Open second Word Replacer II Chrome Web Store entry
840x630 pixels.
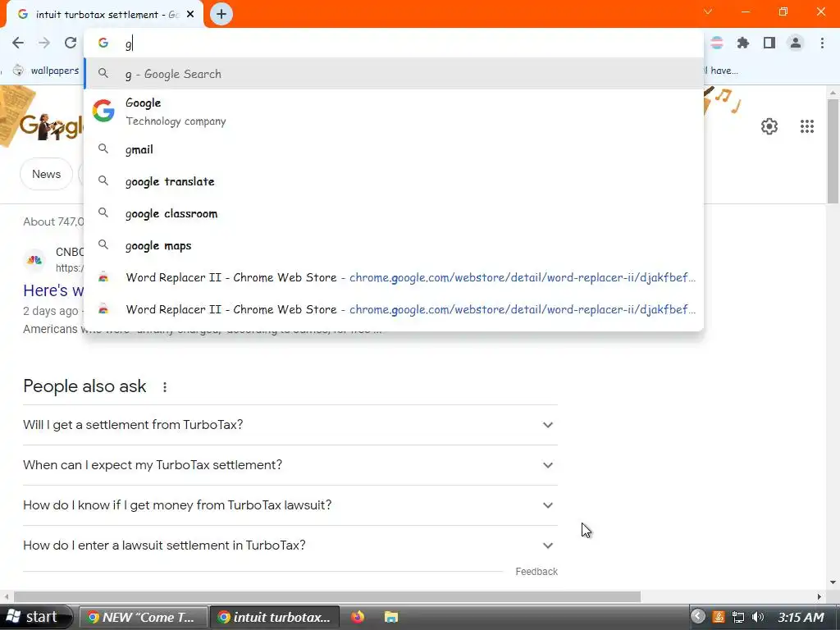point(394,309)
